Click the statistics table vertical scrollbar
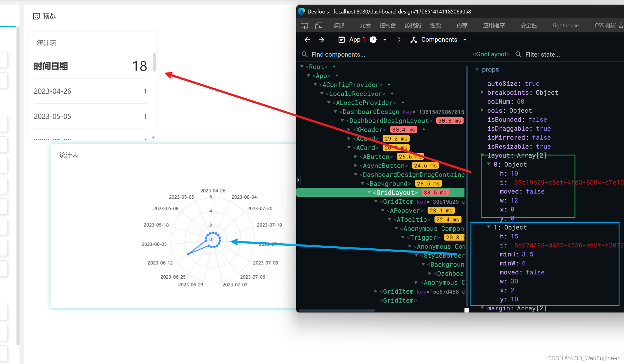Image resolution: width=624 pixels, height=364 pixels. click(154, 62)
